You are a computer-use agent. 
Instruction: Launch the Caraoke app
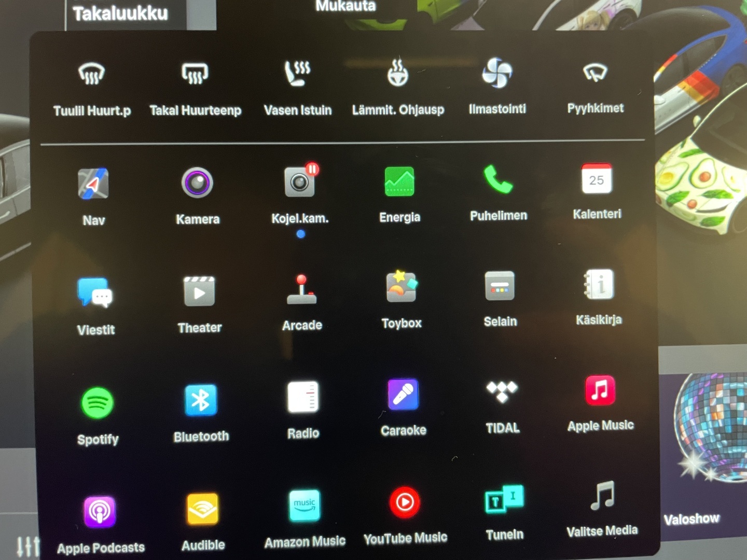point(403,395)
